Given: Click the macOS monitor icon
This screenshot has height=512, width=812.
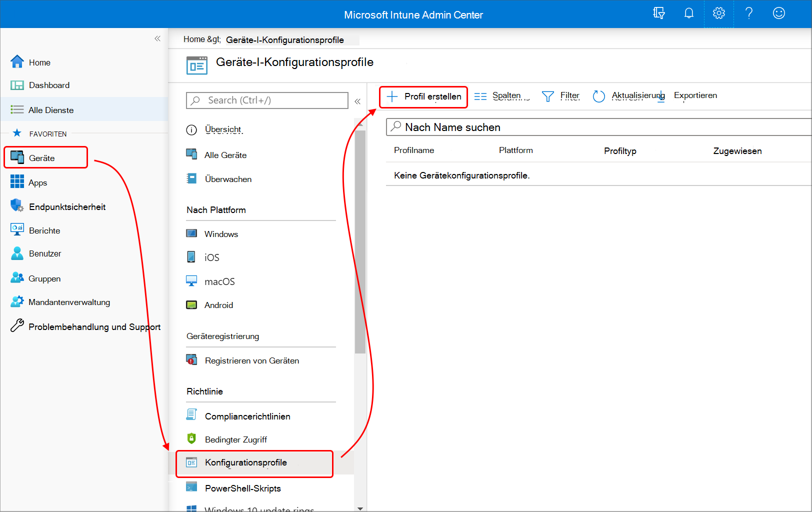Looking at the screenshot, I should tap(191, 280).
